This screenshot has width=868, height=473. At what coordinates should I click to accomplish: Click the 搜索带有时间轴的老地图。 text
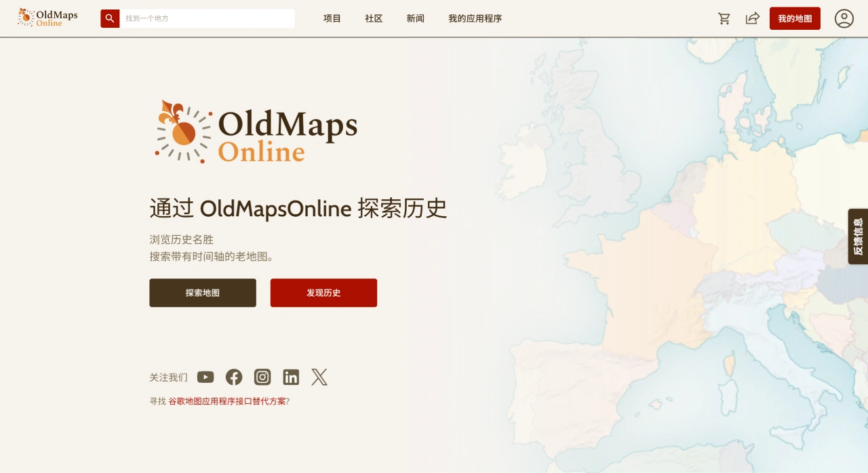click(x=212, y=257)
